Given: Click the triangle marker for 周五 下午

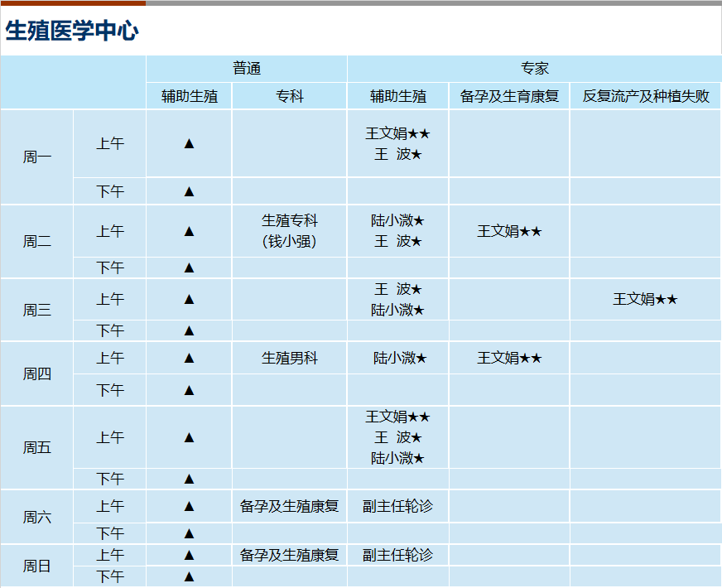Looking at the screenshot, I should pos(189,479).
